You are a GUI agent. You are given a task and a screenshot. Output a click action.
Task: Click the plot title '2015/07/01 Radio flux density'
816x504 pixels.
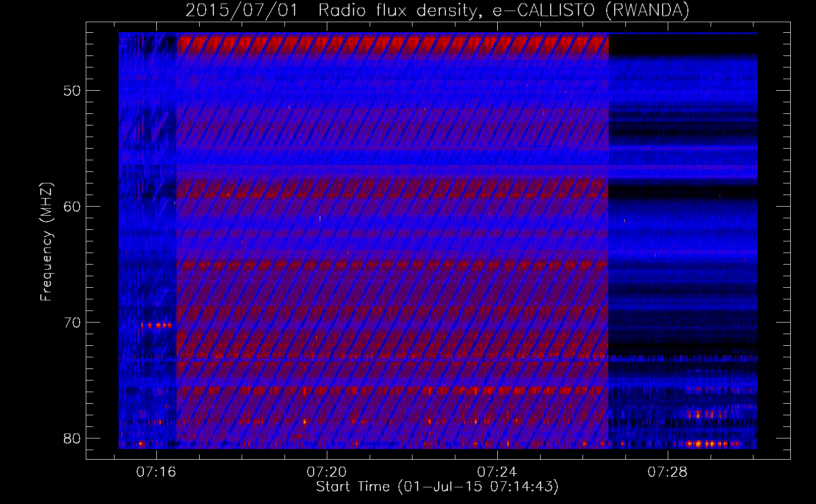(330, 10)
